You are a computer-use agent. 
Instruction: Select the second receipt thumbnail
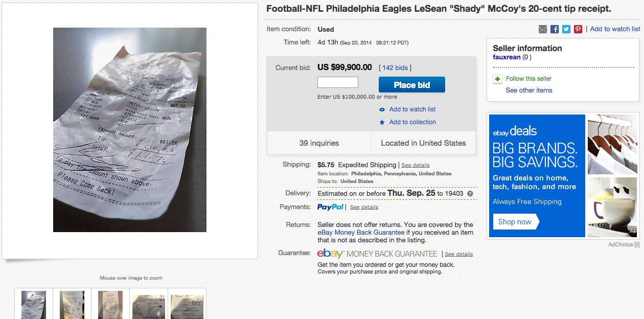(72, 304)
